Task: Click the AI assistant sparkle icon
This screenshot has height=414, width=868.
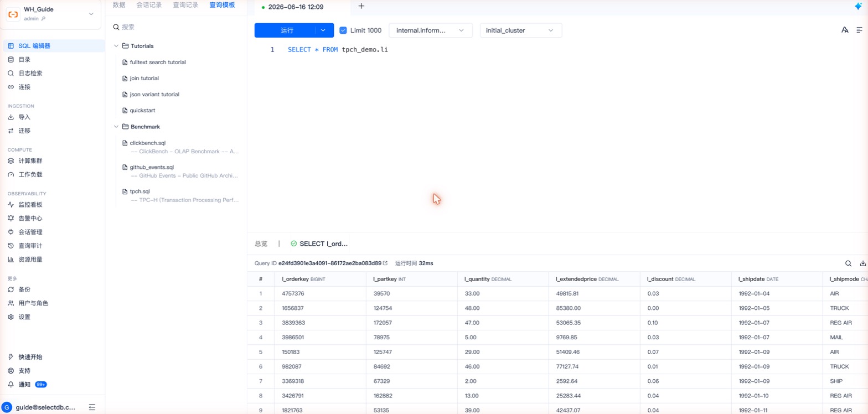Action: coord(859,6)
